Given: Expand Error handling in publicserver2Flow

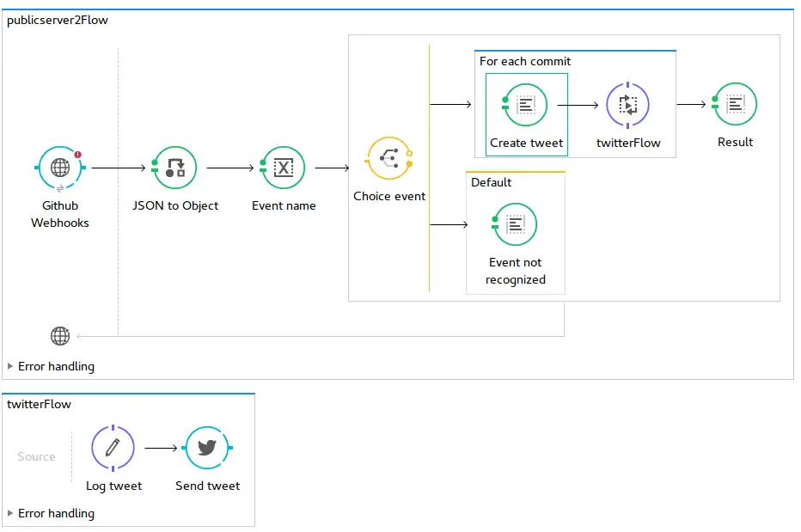Looking at the screenshot, I should pos(9,366).
